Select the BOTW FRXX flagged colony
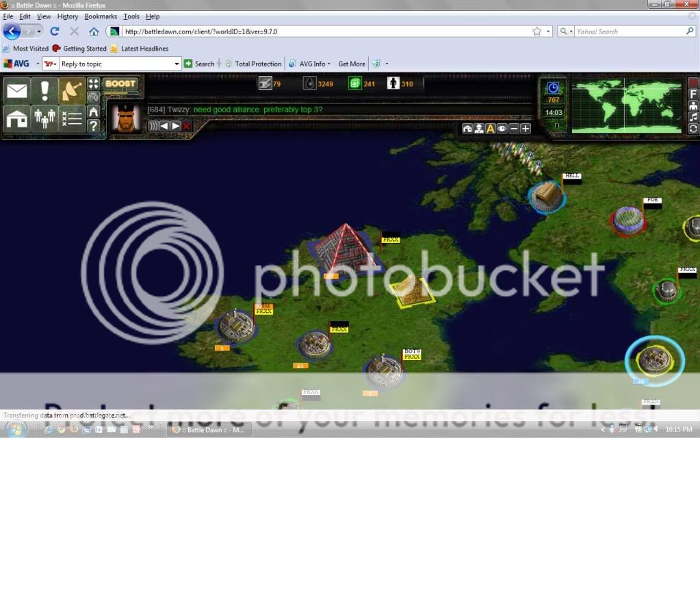Screen dimensions: 700x597 point(383,372)
